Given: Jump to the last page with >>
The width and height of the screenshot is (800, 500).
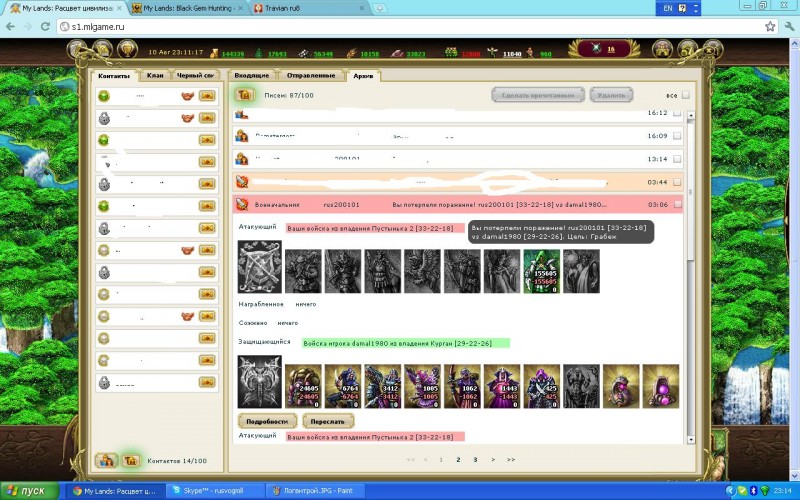Looking at the screenshot, I should coord(511,460).
